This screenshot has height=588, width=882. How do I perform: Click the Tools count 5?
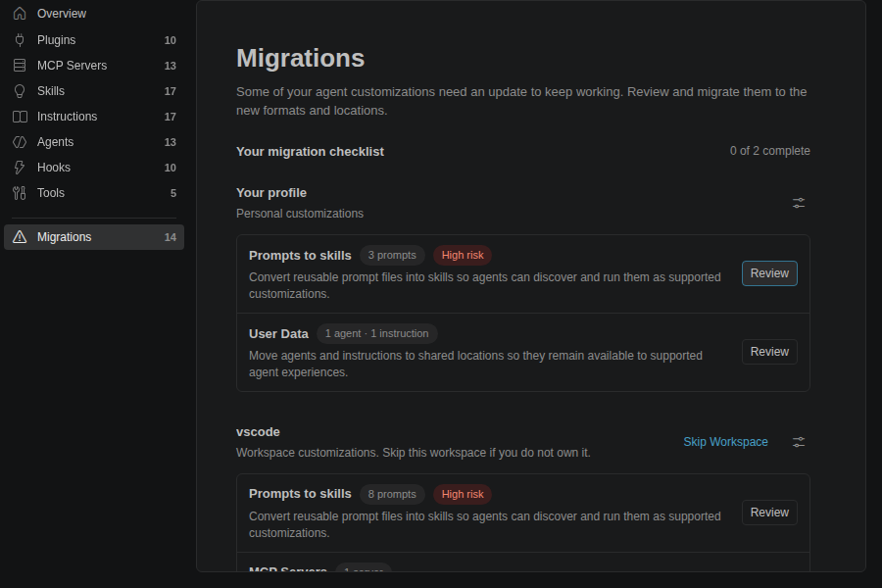point(173,194)
